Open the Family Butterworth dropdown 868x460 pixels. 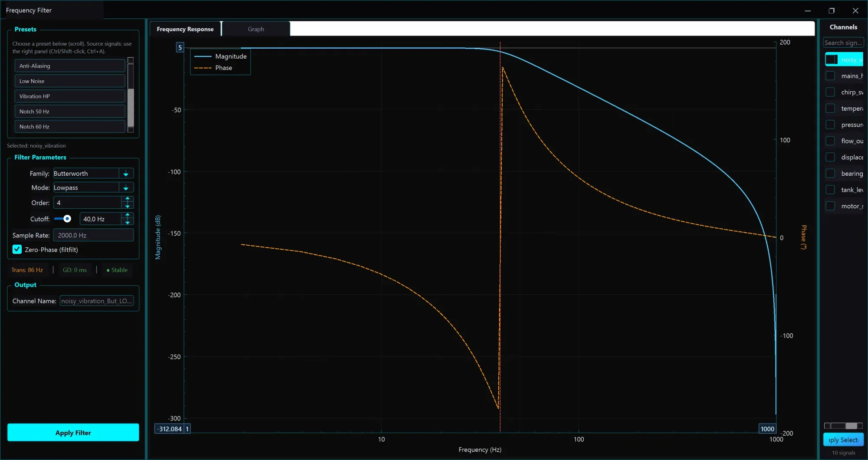(x=93, y=174)
